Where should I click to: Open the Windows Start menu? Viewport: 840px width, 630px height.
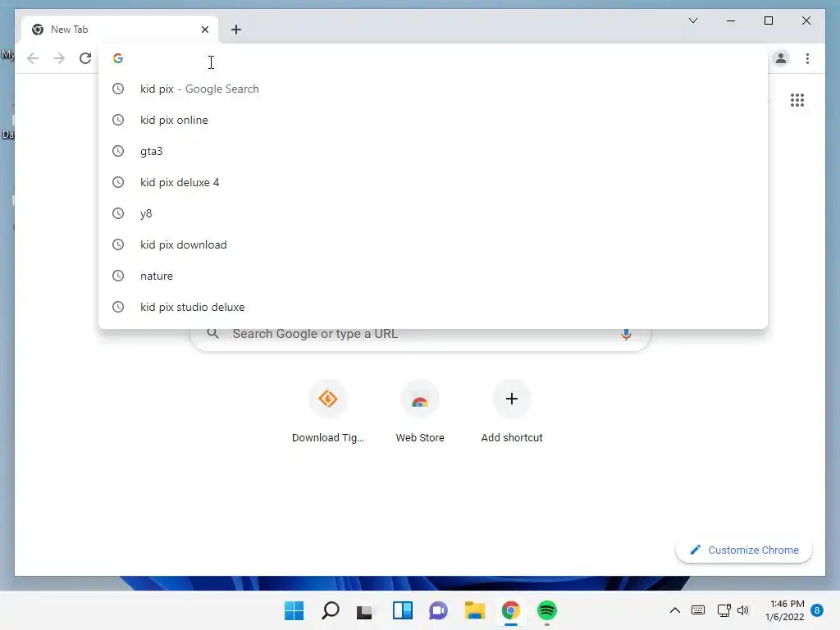[x=294, y=610]
